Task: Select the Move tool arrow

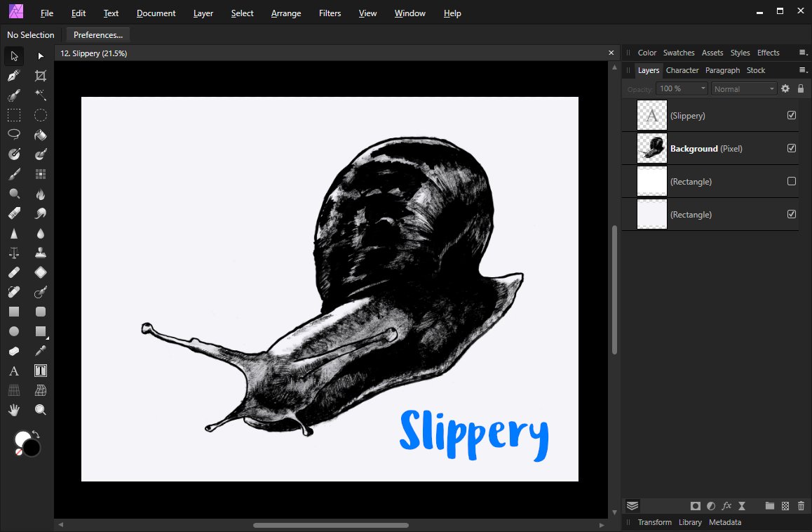Action: [14, 56]
